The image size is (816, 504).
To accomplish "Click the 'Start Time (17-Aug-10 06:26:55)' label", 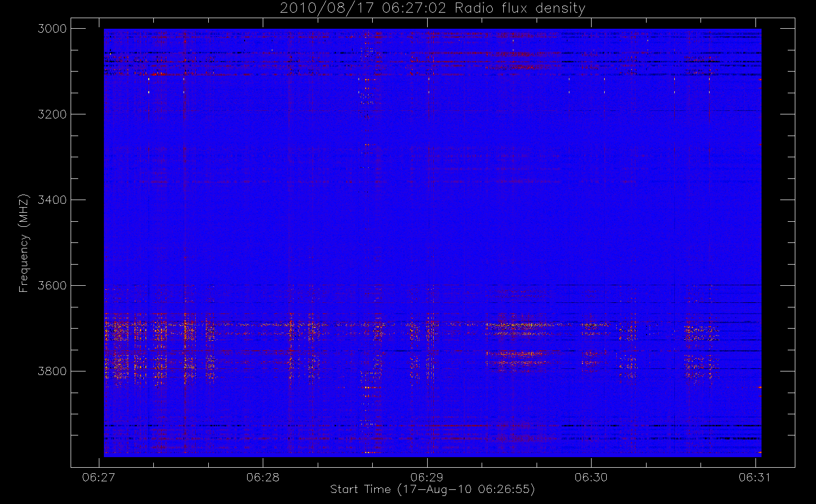I will (432, 489).
